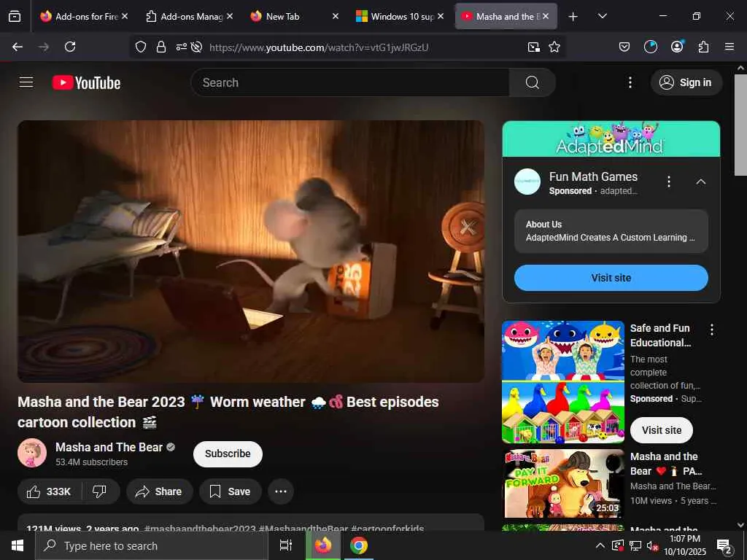Open Pay It Forward video thumbnail

(563, 483)
